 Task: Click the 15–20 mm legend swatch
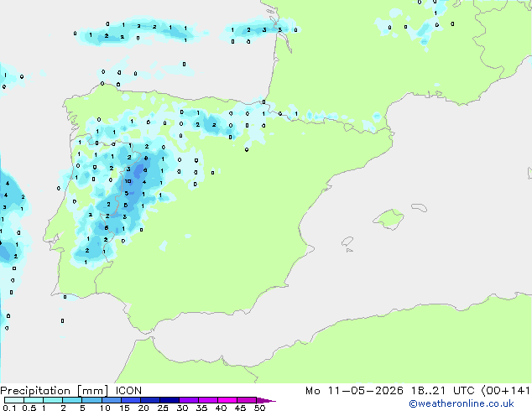tap(131, 400)
